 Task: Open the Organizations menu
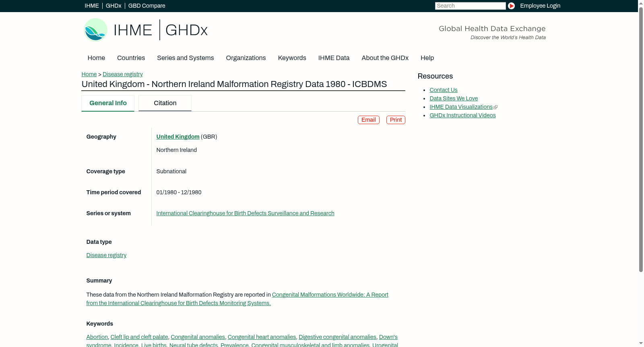point(246,58)
